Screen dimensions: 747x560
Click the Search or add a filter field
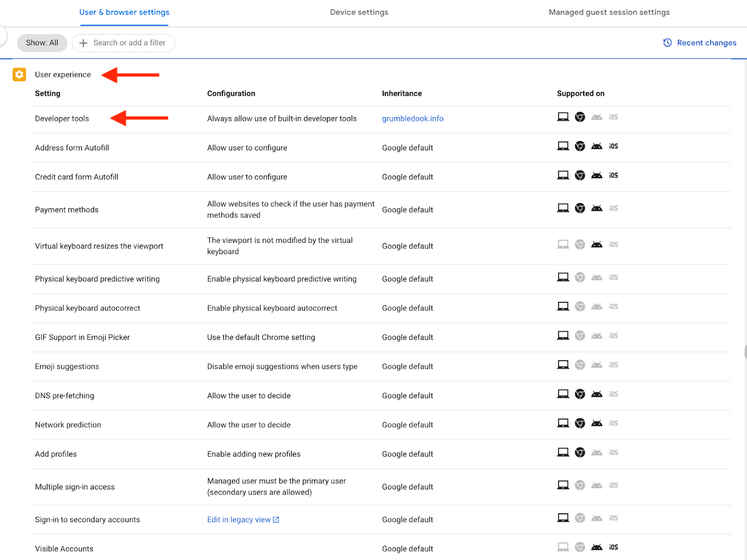(129, 43)
